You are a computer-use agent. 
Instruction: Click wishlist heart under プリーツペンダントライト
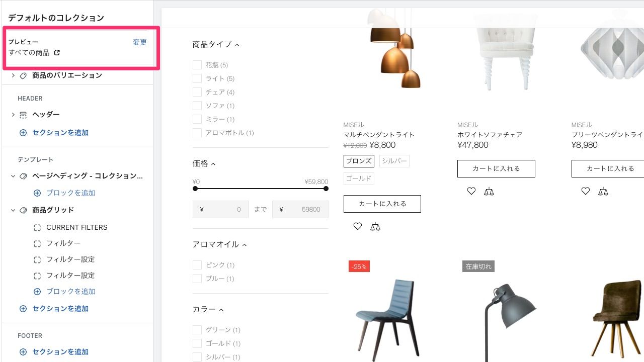(x=586, y=191)
